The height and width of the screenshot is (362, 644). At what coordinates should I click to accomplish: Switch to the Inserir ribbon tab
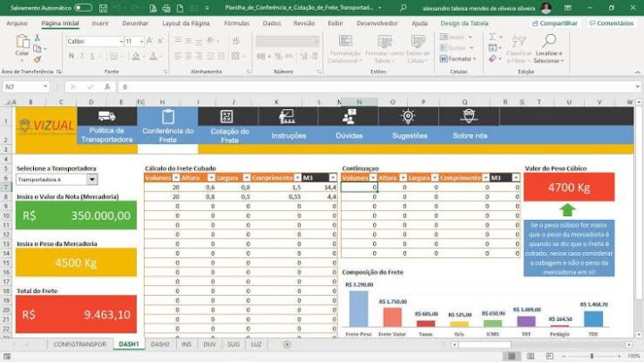(101, 23)
